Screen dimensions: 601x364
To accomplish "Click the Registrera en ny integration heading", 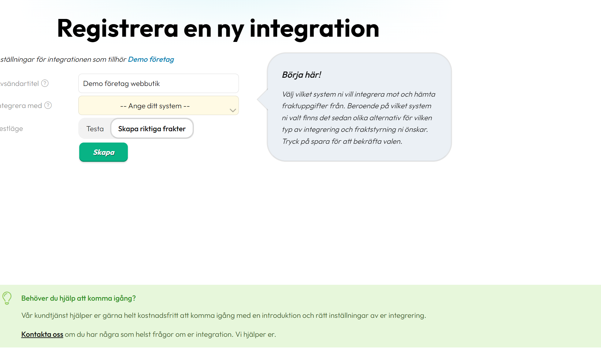I will pos(218,28).
